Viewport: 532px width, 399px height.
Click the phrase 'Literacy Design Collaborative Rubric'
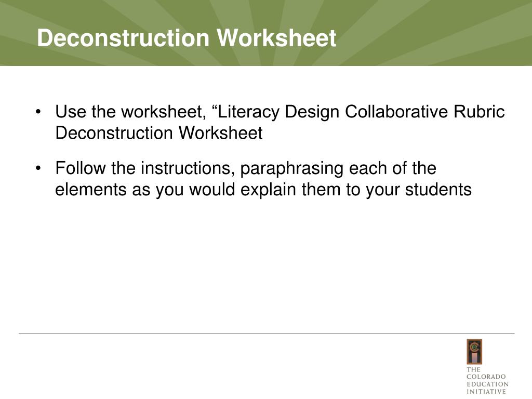point(361,112)
